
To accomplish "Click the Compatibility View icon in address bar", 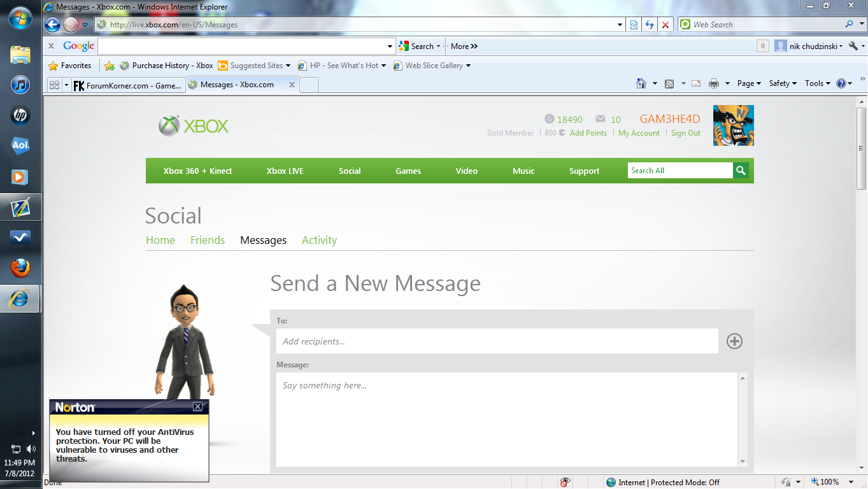I will pyautogui.click(x=634, y=25).
